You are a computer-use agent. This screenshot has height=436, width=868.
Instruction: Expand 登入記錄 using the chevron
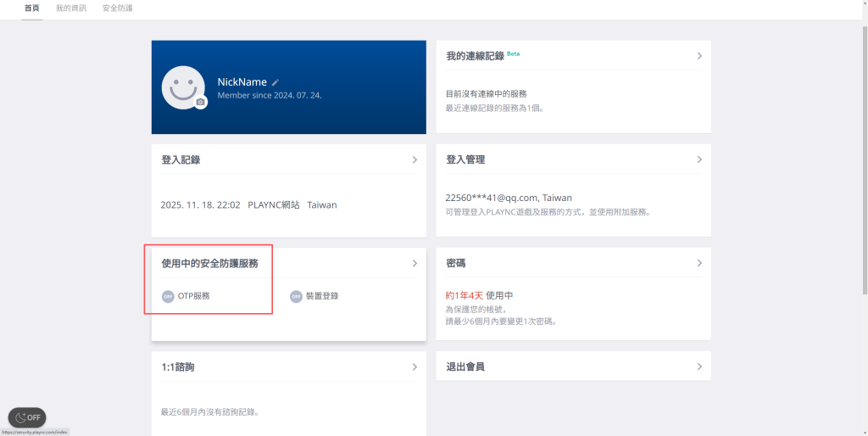click(x=415, y=159)
